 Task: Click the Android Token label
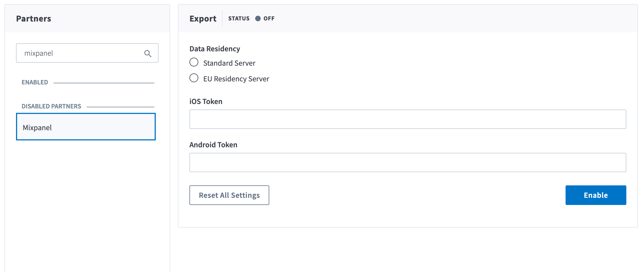(x=213, y=145)
